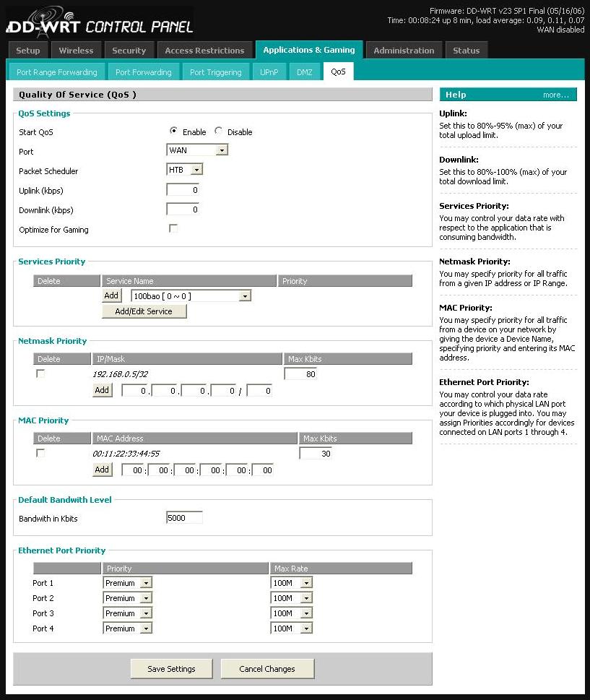The width and height of the screenshot is (590, 700).
Task: Switch to UPnP subtab
Action: coord(269,72)
